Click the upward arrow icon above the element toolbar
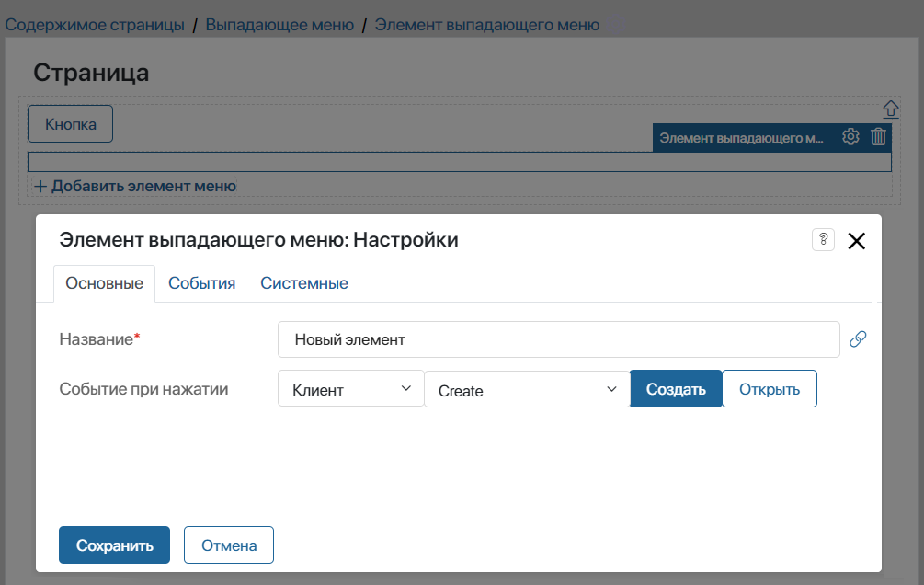 pyautogui.click(x=890, y=109)
